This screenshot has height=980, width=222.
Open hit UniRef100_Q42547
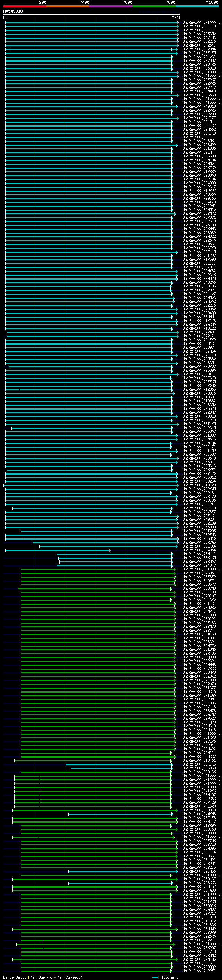[x=199, y=45]
